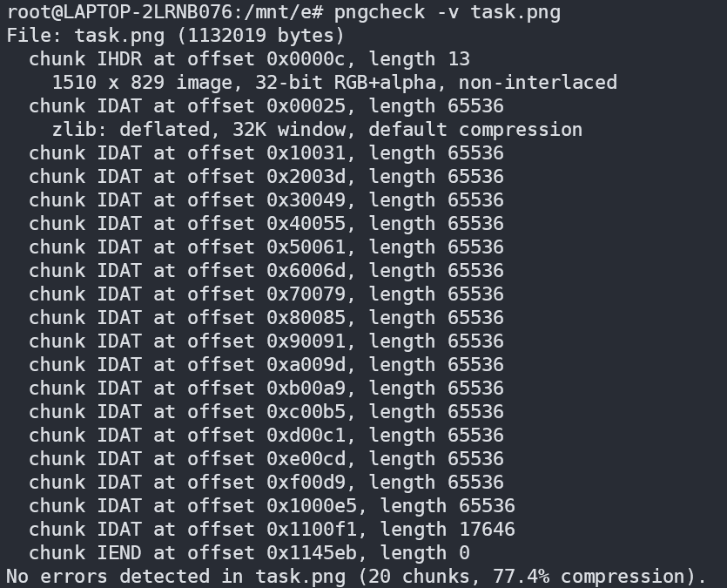Screen dimensions: 727x588
Task: Click the IEND chunk line
Action: click(x=249, y=553)
